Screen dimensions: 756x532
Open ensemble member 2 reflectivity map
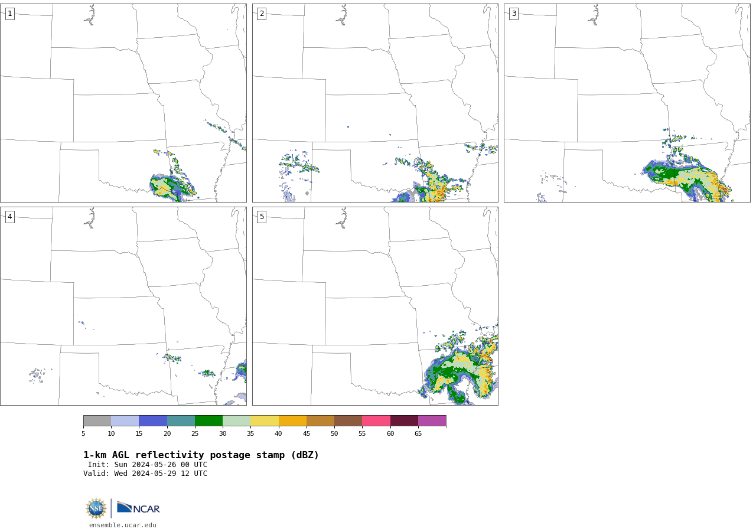point(375,103)
